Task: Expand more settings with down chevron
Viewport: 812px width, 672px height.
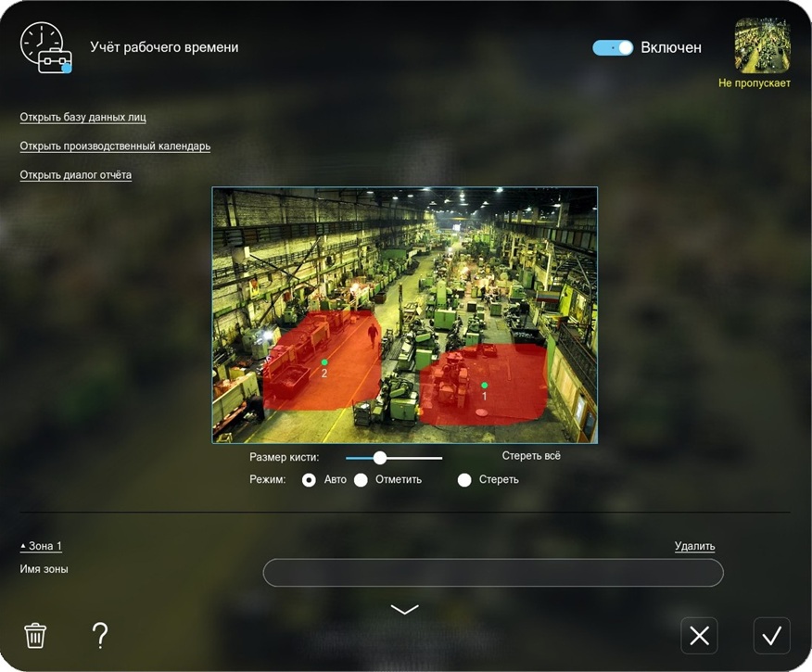Action: [405, 609]
